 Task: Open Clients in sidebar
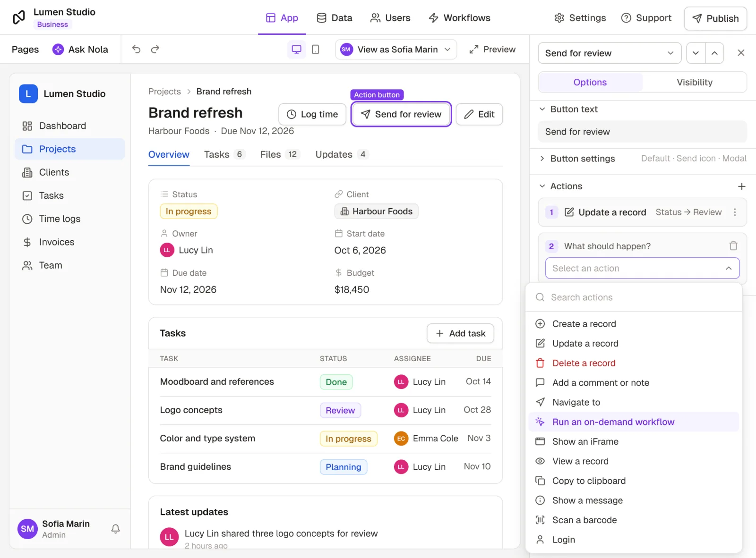coord(70,172)
